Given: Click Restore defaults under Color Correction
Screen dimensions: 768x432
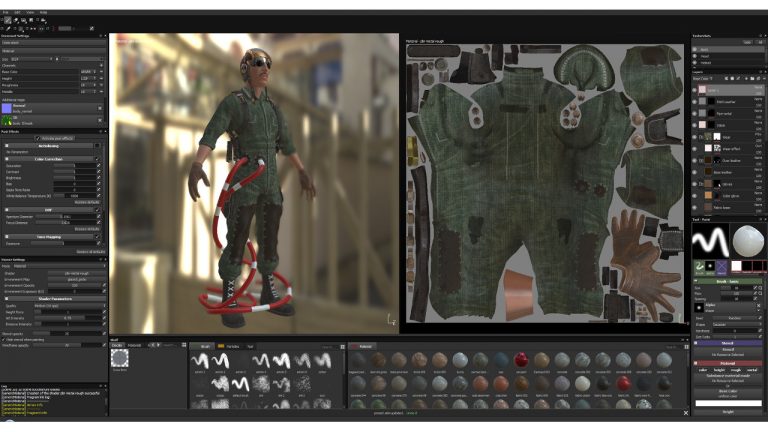Looking at the screenshot, I should tap(87, 202).
